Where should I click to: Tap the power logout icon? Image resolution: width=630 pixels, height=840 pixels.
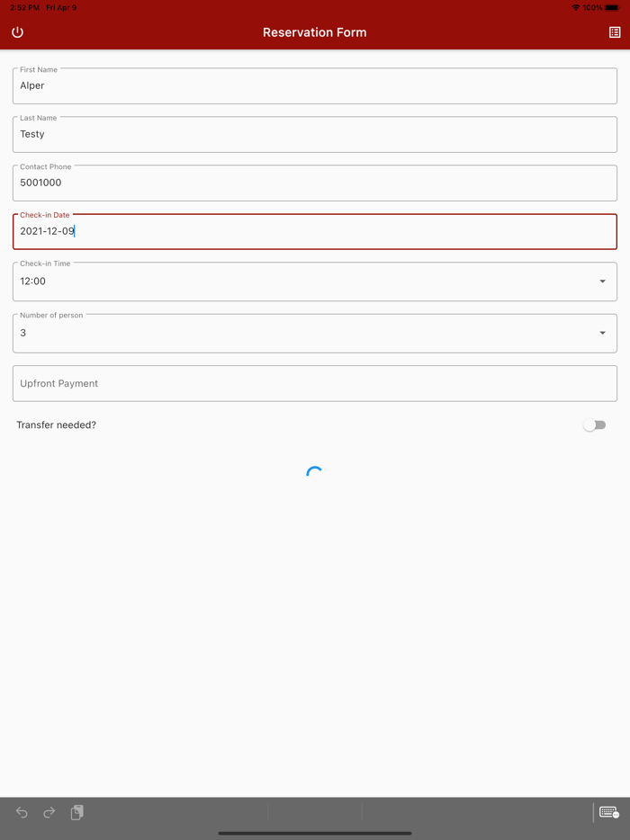click(17, 32)
